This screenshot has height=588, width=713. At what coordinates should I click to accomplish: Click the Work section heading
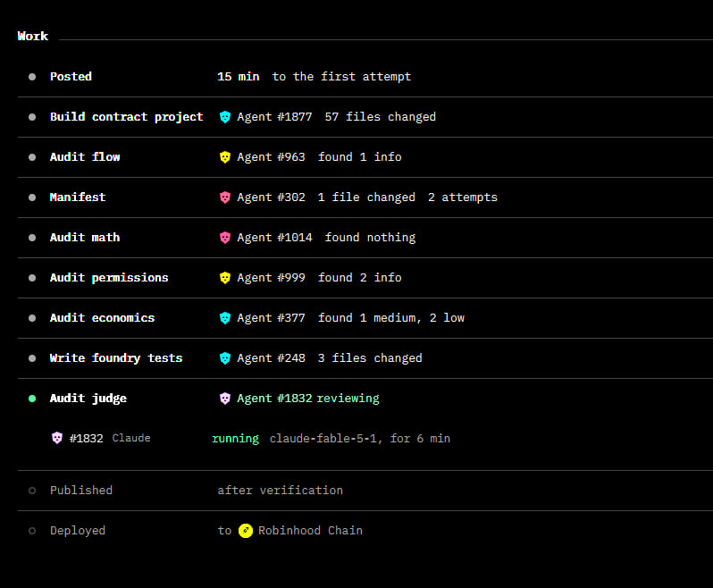click(x=33, y=36)
